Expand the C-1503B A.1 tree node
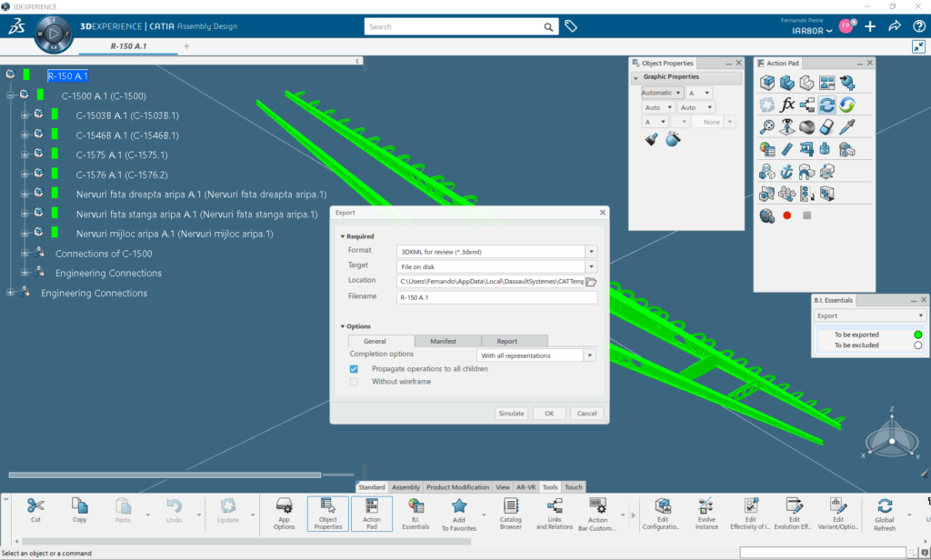The height and width of the screenshot is (560, 931). click(25, 115)
